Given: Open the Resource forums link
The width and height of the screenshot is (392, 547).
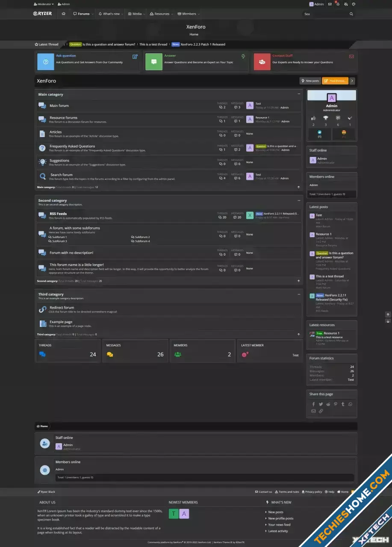Looking at the screenshot, I should click(63, 118).
